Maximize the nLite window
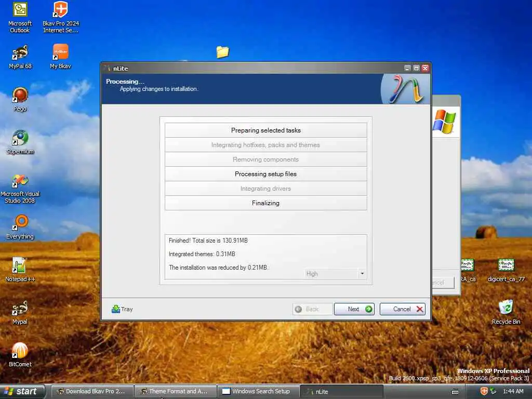 [x=416, y=68]
